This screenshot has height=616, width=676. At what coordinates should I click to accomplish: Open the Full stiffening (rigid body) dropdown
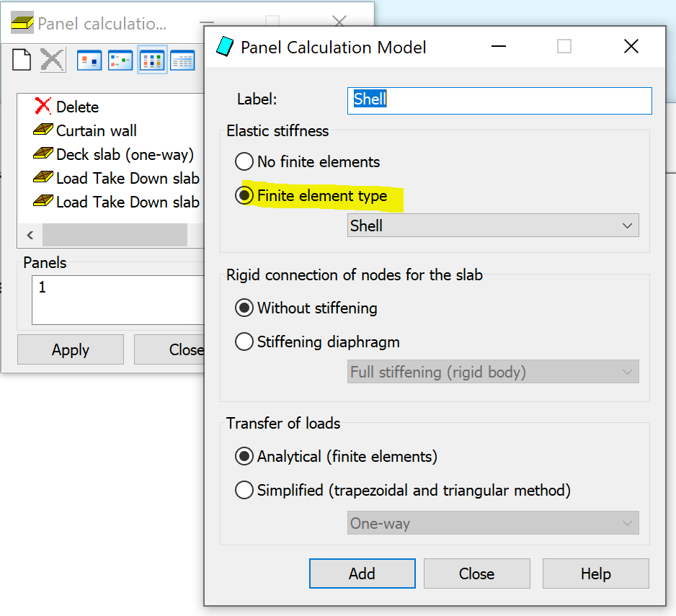tap(493, 372)
